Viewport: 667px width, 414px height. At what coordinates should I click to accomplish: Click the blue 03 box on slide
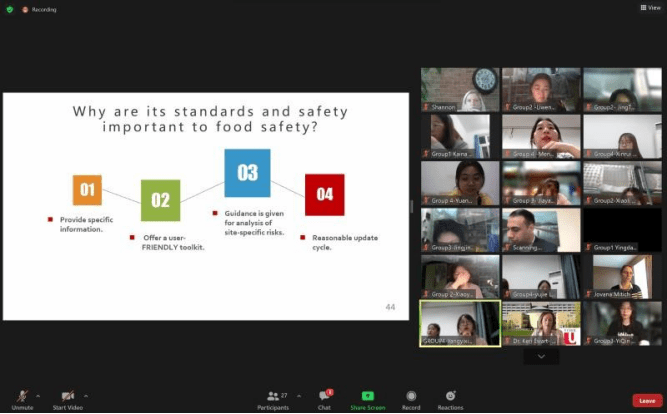coord(247,173)
